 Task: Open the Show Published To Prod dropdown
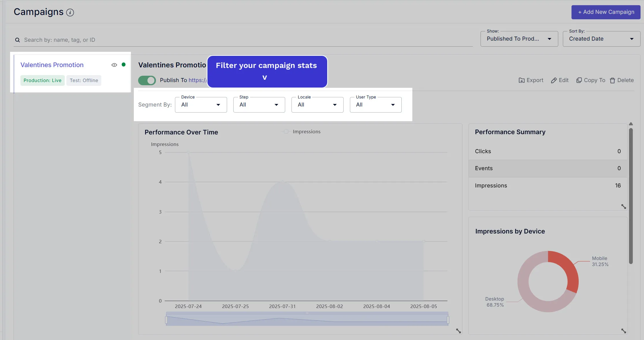[x=519, y=39]
